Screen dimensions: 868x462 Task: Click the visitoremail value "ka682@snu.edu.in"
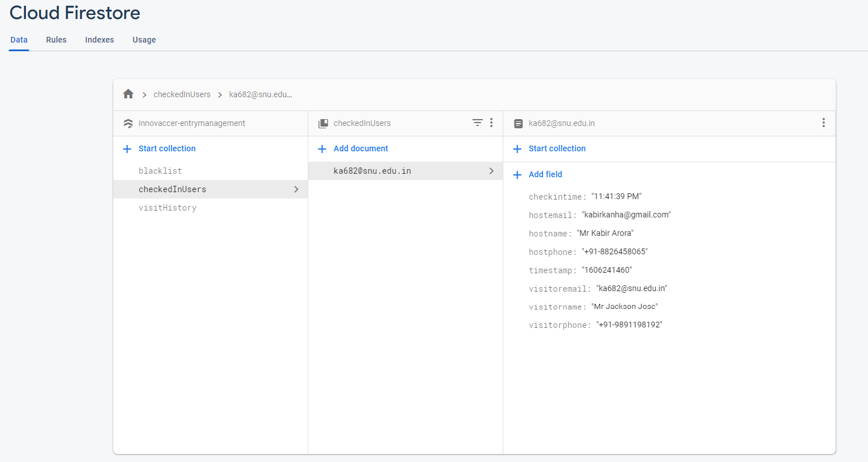pos(632,288)
